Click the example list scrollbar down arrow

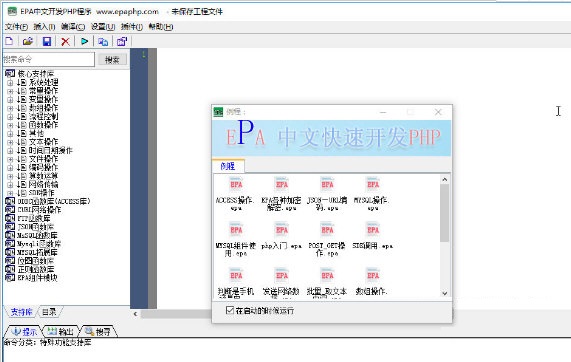coord(444,293)
